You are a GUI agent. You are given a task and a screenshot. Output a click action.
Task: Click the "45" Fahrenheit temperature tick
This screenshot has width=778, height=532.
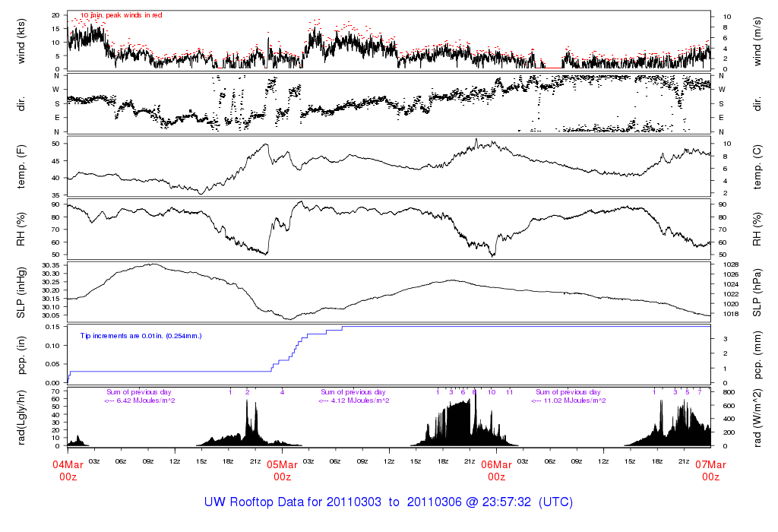pyautogui.click(x=55, y=161)
